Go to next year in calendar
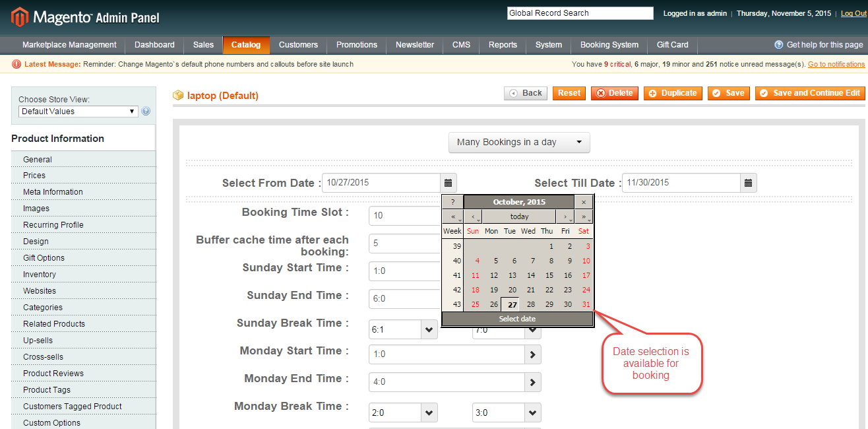Viewport: 868px width, 429px height. [584, 216]
